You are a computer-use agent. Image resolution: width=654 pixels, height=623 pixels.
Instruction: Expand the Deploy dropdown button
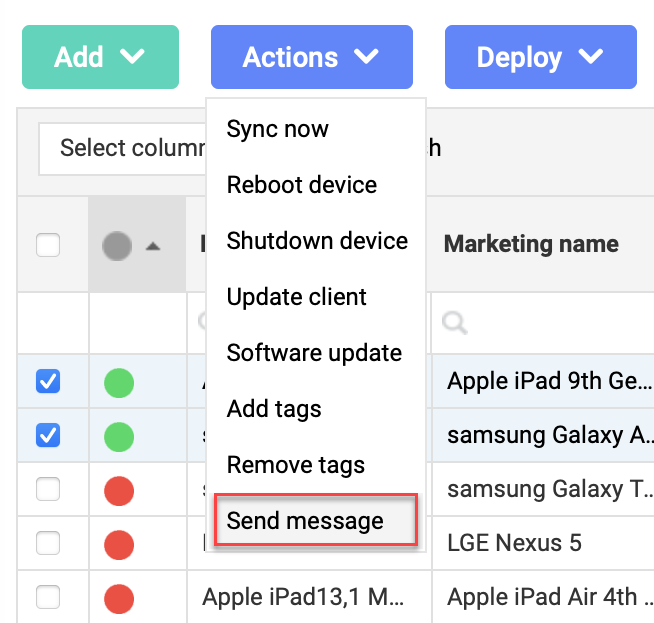click(x=540, y=57)
